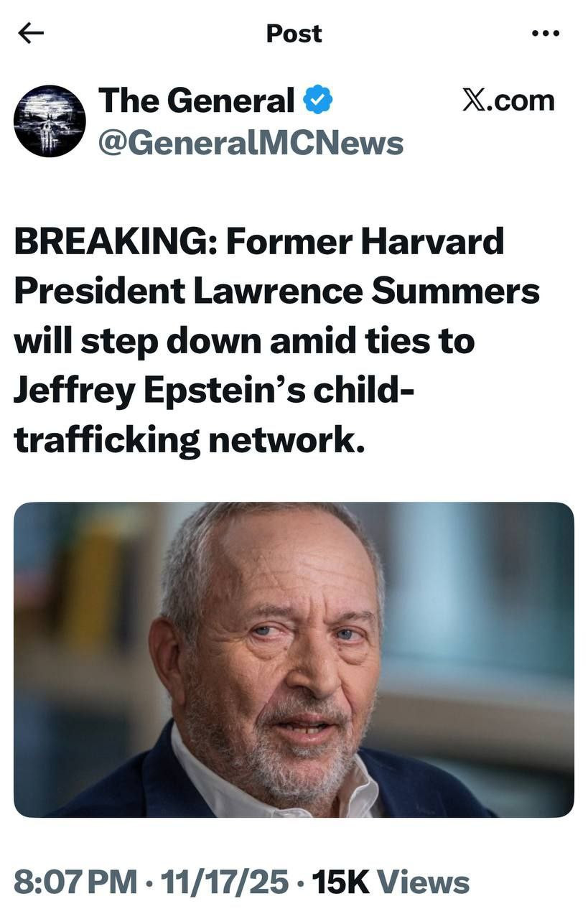Click "Former Harvard" in the post text
The image size is (588, 919).
coord(365,242)
